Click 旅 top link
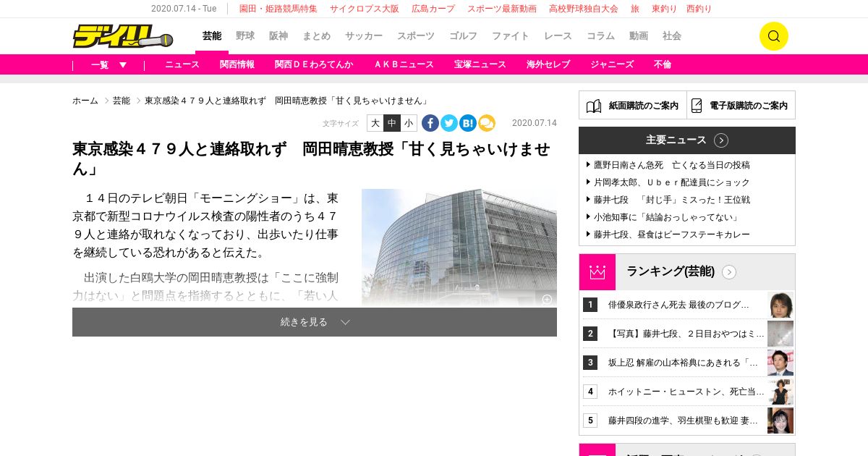 tap(635, 9)
